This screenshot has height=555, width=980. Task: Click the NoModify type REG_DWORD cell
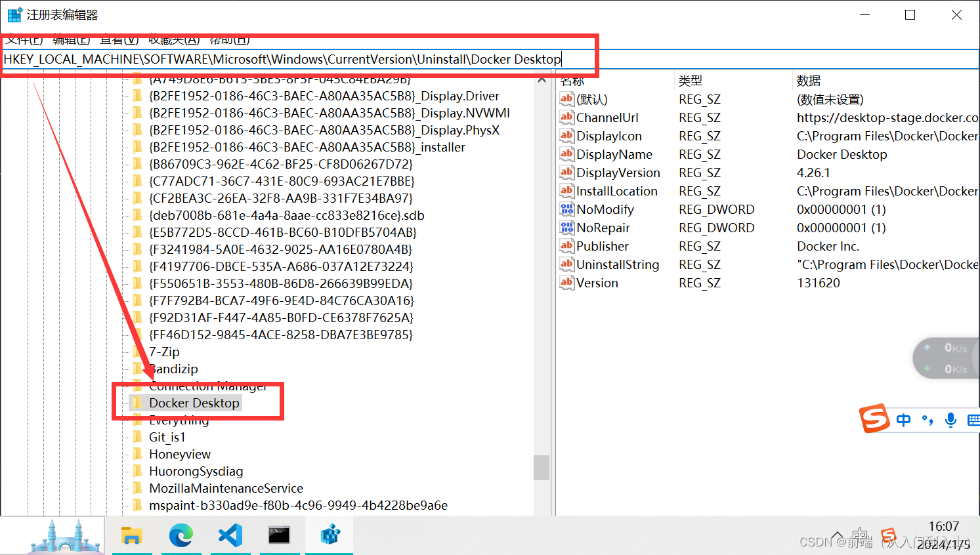pyautogui.click(x=717, y=209)
